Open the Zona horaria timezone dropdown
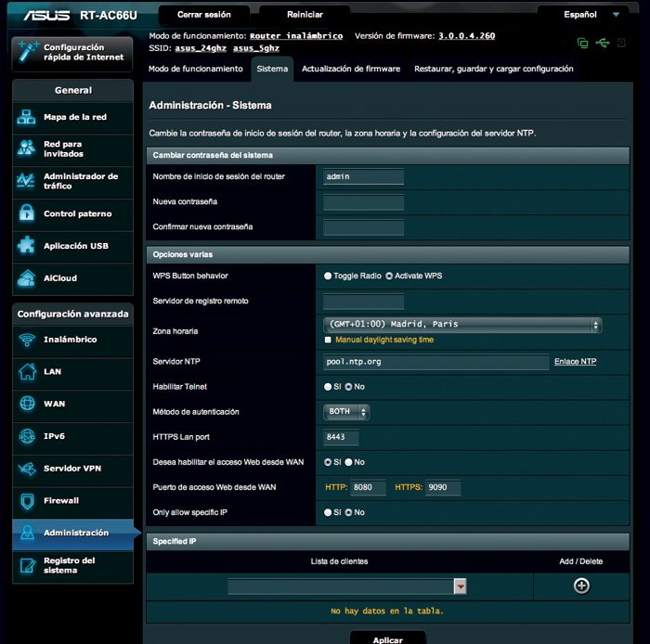 (x=462, y=325)
